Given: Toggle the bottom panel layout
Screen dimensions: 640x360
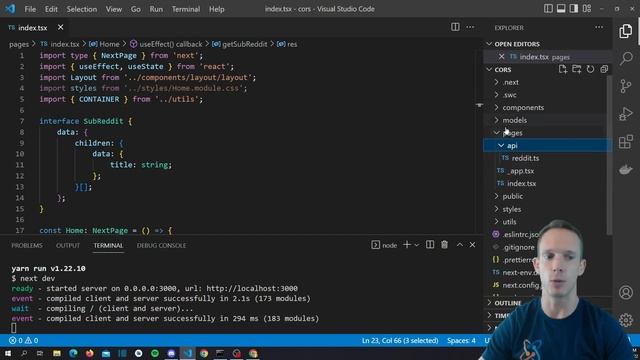Looking at the screenshot, I should click(x=561, y=9).
